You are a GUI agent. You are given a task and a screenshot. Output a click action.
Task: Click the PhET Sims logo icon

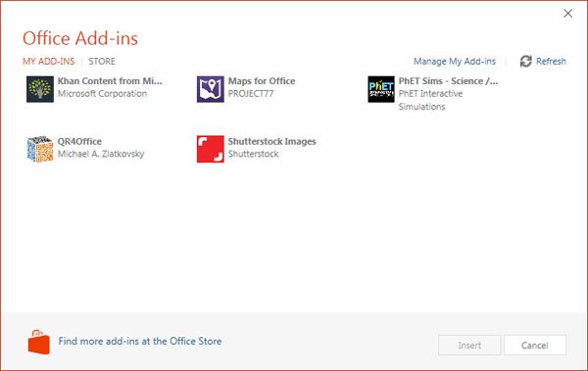coord(381,89)
